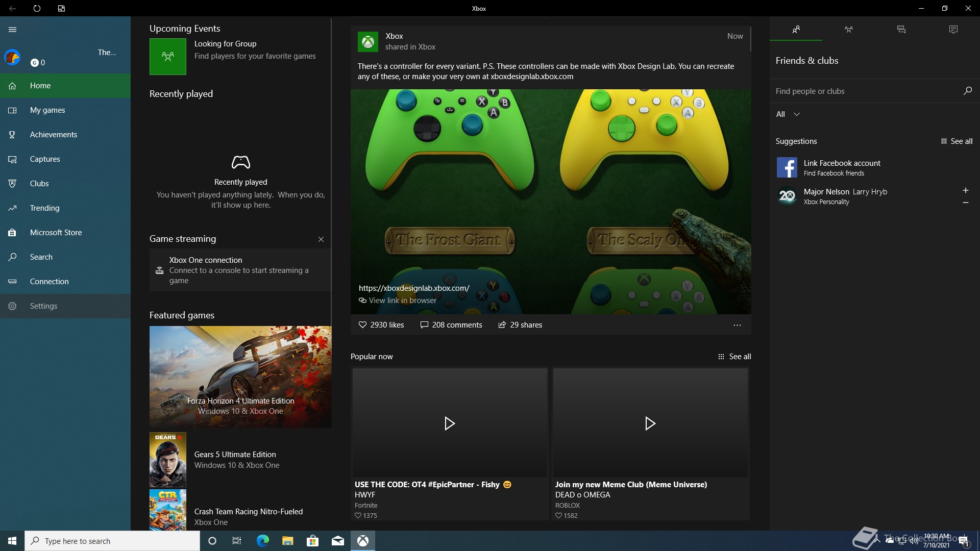The height and width of the screenshot is (551, 980).
Task: Open Clubs page
Action: coord(65,184)
